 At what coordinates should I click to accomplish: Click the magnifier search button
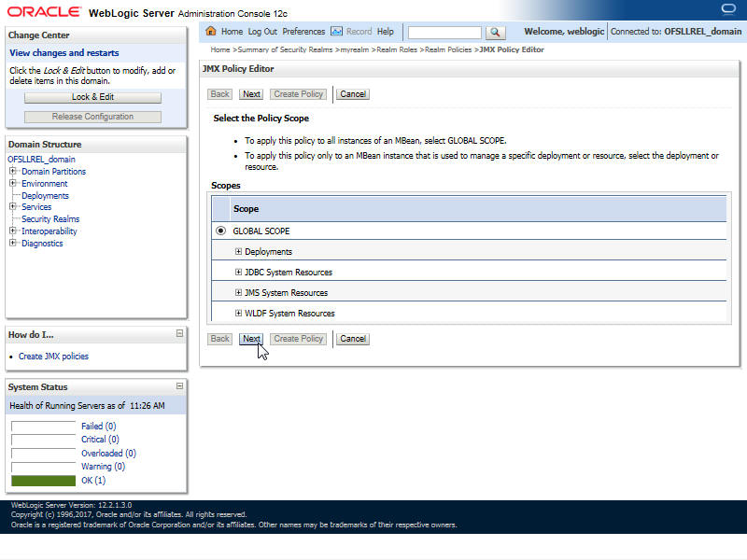[495, 32]
